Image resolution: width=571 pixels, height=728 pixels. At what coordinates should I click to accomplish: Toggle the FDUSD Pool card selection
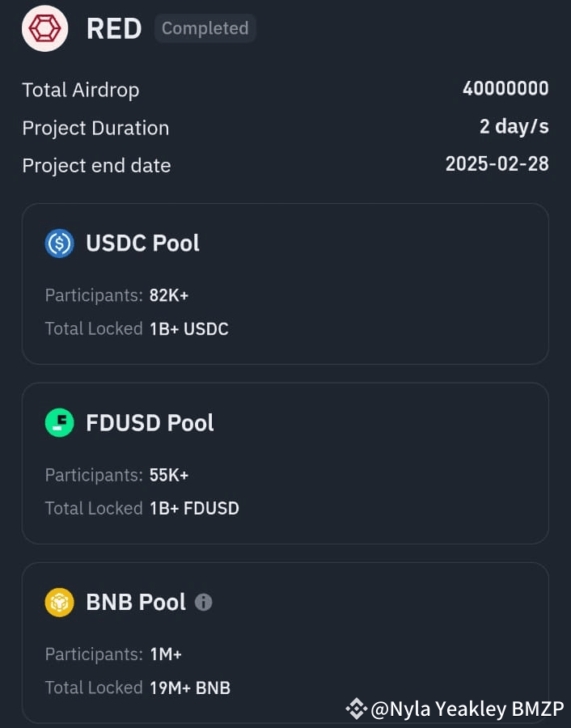tap(285, 463)
